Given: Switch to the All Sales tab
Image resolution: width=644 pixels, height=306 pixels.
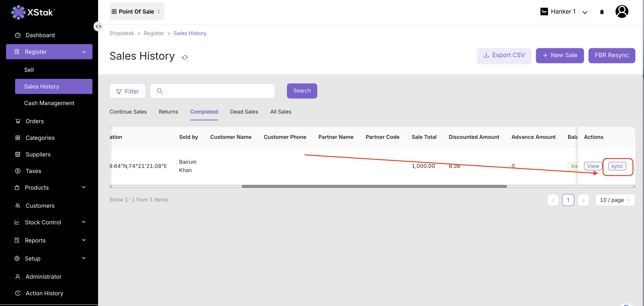Looking at the screenshot, I should point(281,112).
